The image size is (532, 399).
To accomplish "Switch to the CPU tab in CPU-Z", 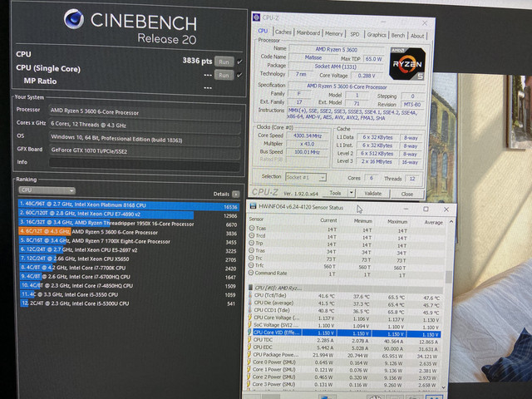I will (263, 31).
